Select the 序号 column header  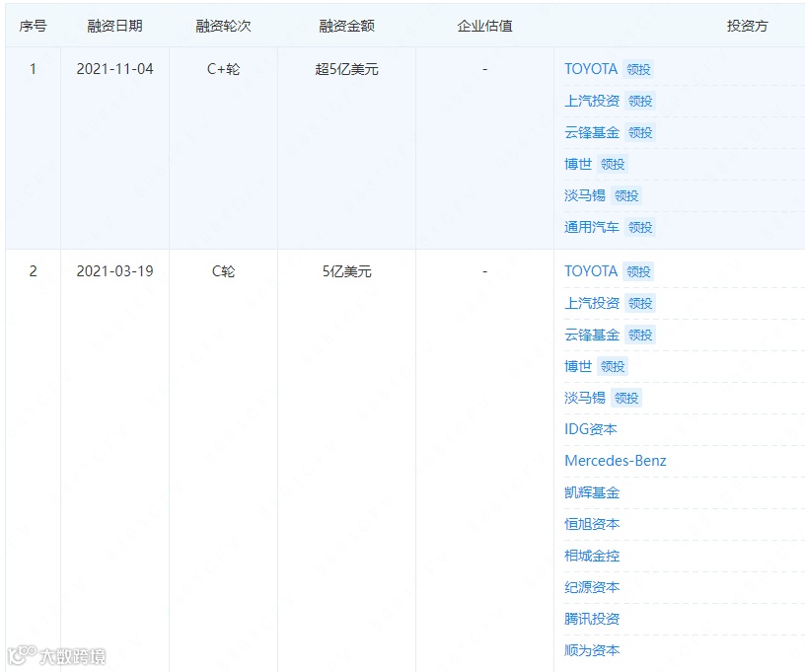(x=33, y=26)
